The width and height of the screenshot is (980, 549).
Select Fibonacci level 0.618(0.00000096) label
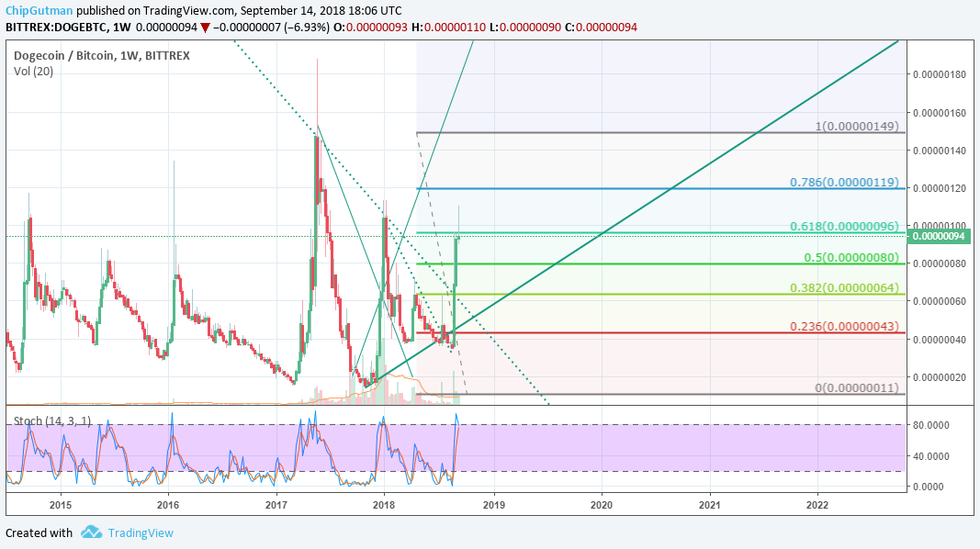[844, 226]
